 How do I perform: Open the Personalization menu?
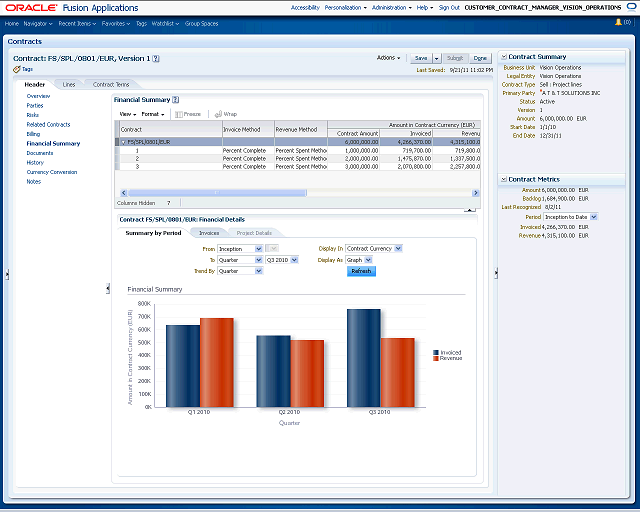tap(346, 7)
